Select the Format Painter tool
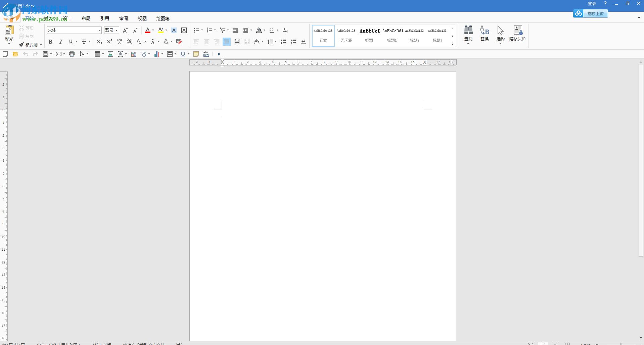This screenshot has height=345, width=644. 29,44
